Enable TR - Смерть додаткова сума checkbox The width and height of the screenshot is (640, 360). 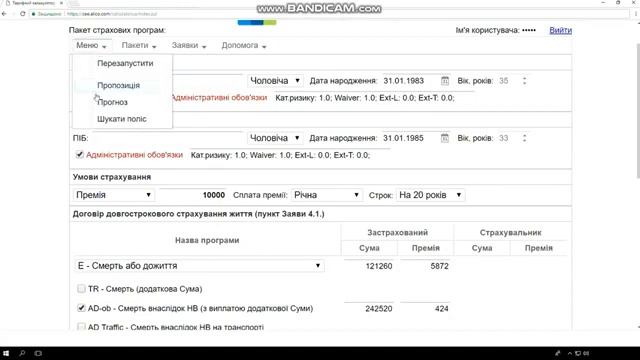pos(81,289)
